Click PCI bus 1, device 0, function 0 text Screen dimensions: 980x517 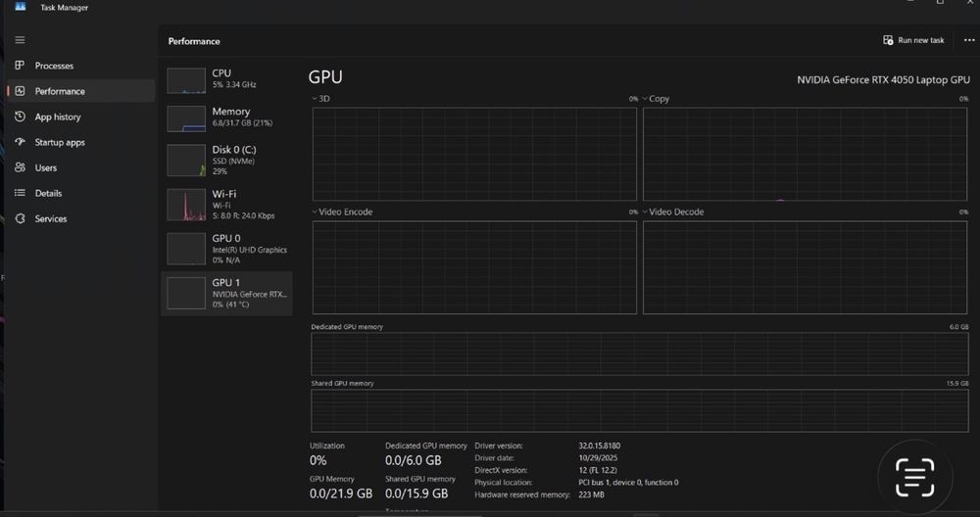coord(628,483)
